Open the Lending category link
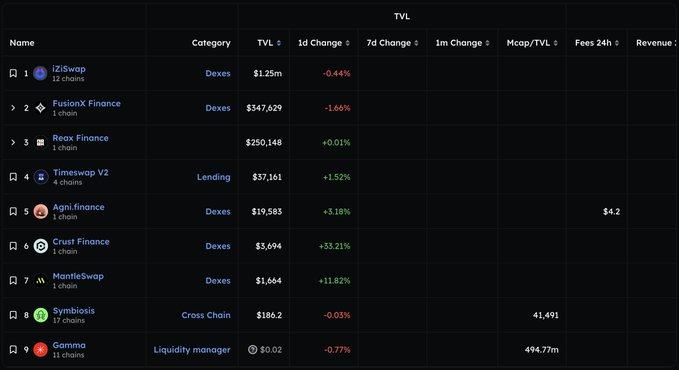Viewport: 679px width, 370px height. 214,177
